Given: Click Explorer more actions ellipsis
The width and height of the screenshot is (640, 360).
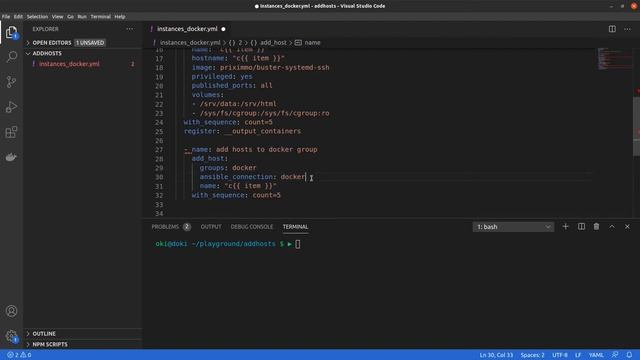Looking at the screenshot, I should [x=129, y=29].
